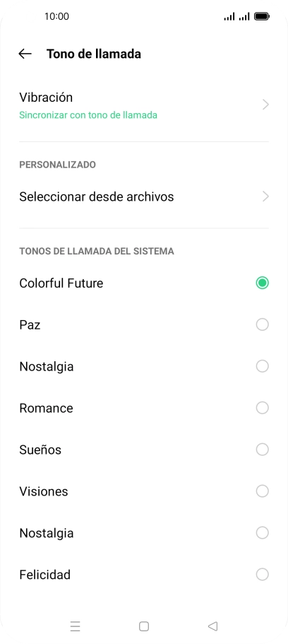
Task: Select the Paz ringtone radio button
Action: coord(262,324)
